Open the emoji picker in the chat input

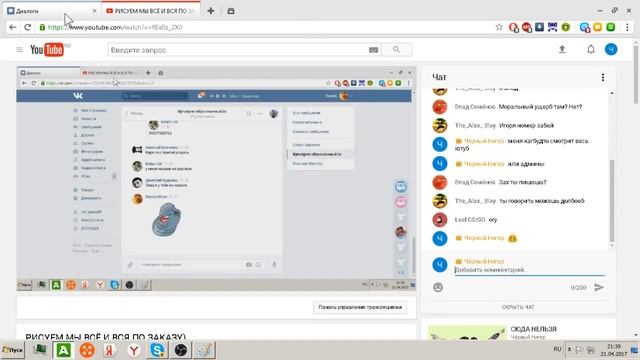point(438,287)
